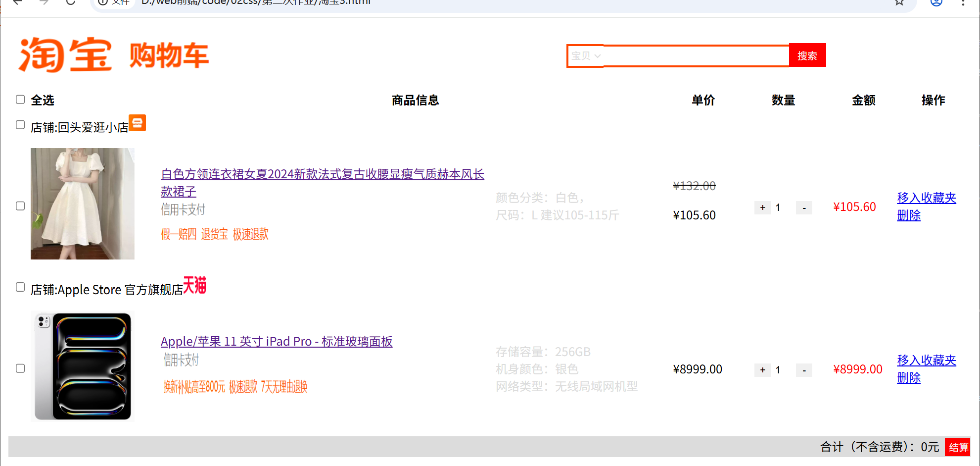Click the 假一赔四 退货宝 极速退款 service tags

[x=215, y=234]
